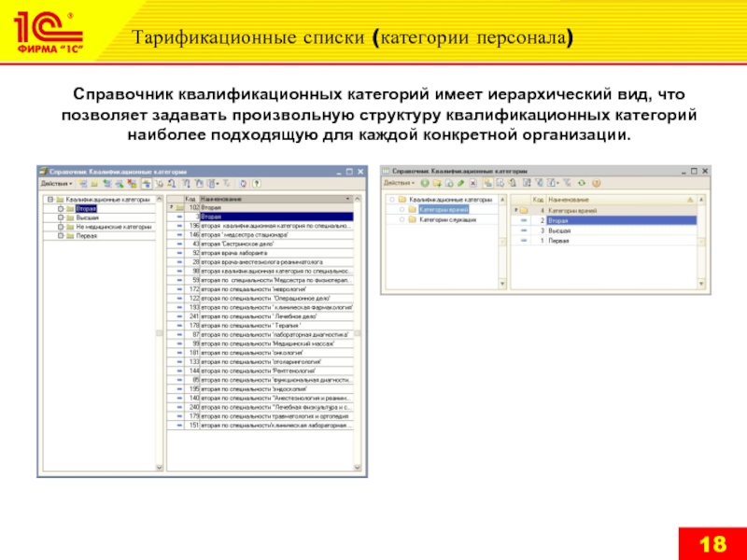Toggle hierarchical view icon in left window
Viewport: 747px width, 560px height.
(x=147, y=183)
